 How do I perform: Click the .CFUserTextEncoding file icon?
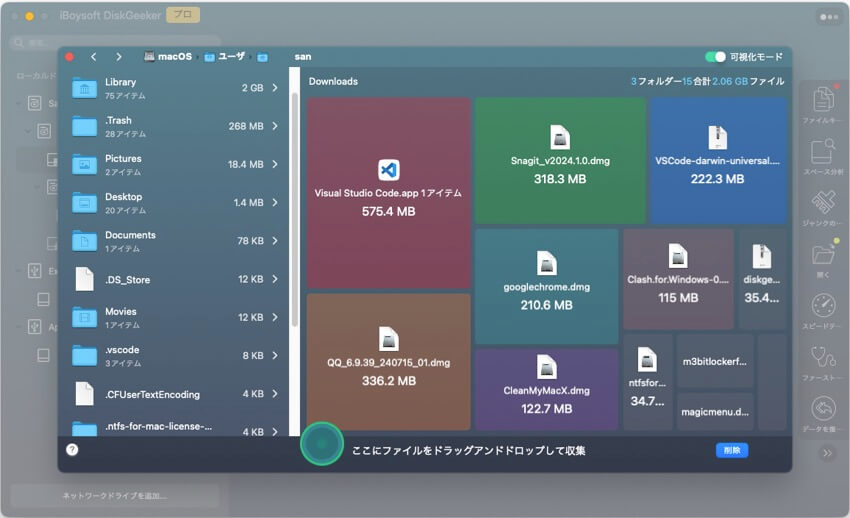tap(85, 394)
